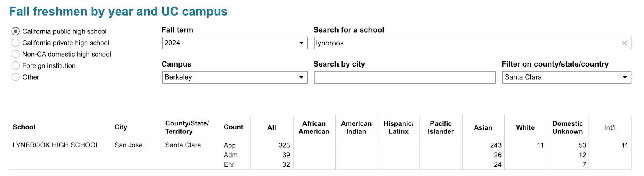
Task: Select California public high school option
Action: point(16,31)
